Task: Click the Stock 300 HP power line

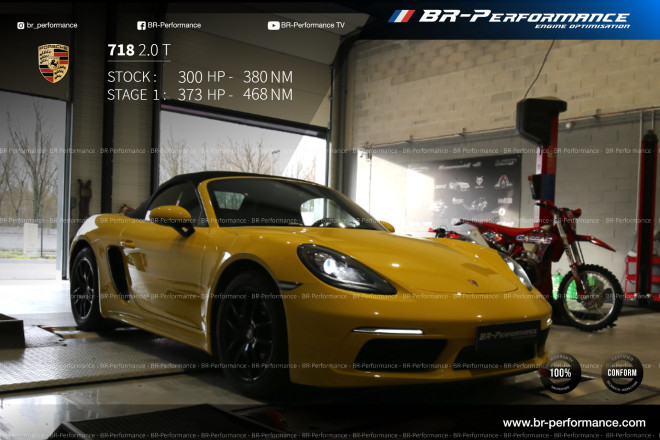Action: [x=199, y=77]
